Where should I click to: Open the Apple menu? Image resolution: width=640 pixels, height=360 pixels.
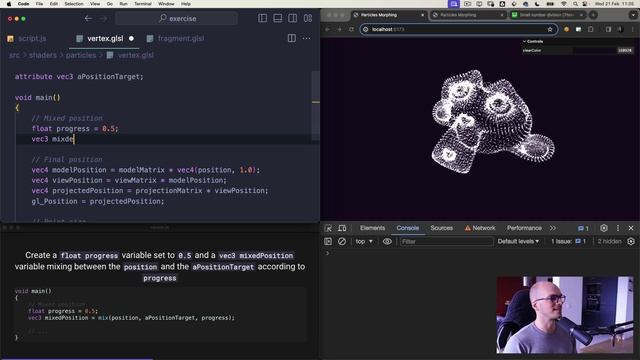(x=9, y=4)
